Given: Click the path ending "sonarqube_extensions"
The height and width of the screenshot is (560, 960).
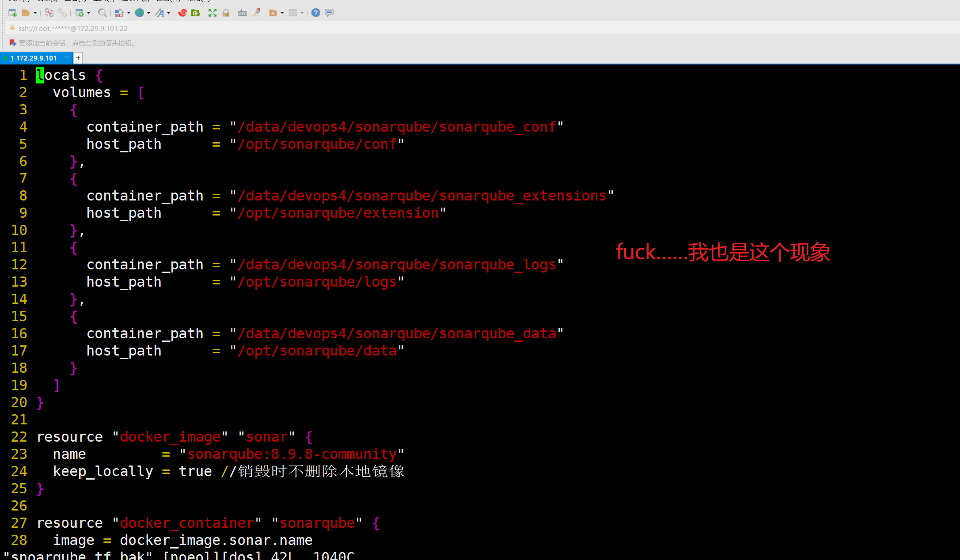Looking at the screenshot, I should [x=422, y=196].
